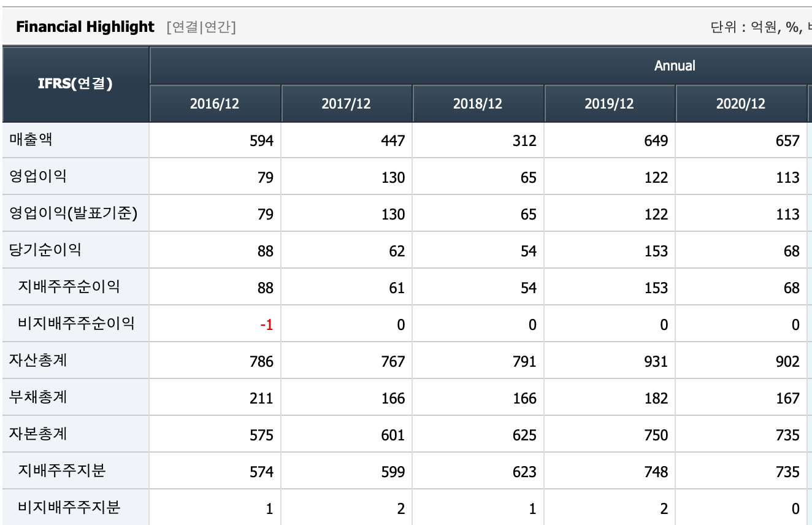Click 자산총계 value 931 for 2019/12
This screenshot has width=812, height=525.
click(656, 362)
